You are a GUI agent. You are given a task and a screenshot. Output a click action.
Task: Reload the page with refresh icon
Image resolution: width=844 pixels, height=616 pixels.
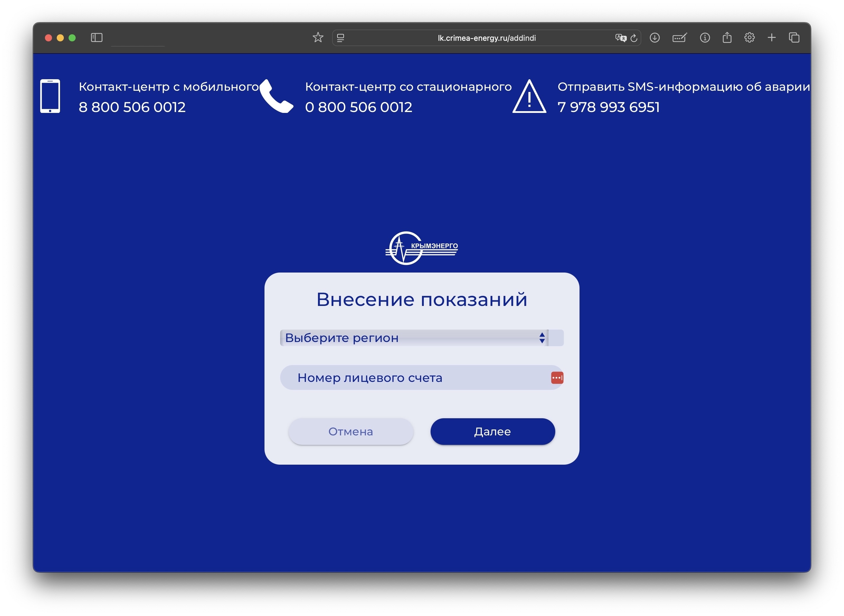click(x=634, y=38)
